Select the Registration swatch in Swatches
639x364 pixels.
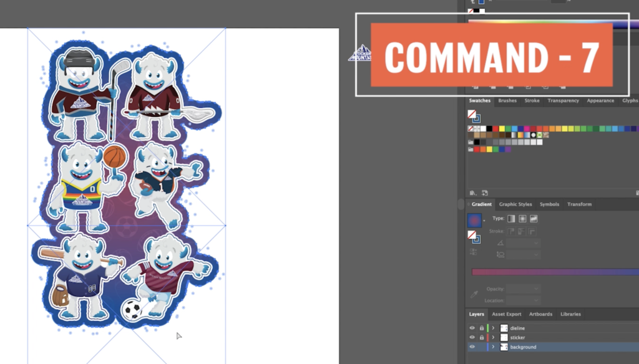coord(477,128)
